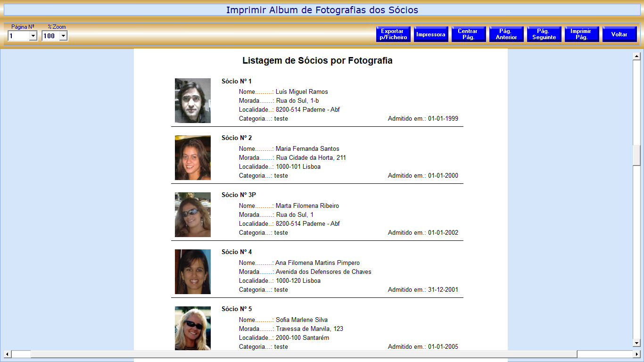Click the horizontal scrollbar left arrow
The height and width of the screenshot is (362, 644).
coord(7,354)
